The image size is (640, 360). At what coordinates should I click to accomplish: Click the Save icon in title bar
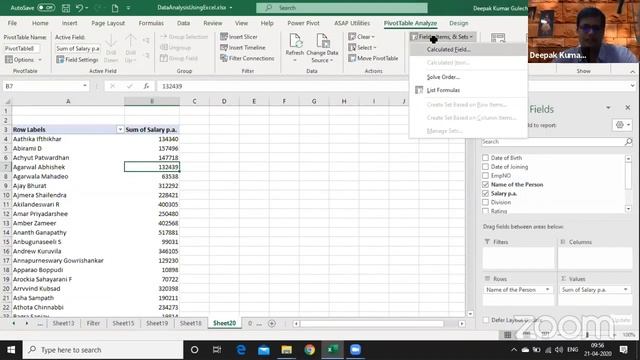click(65, 8)
